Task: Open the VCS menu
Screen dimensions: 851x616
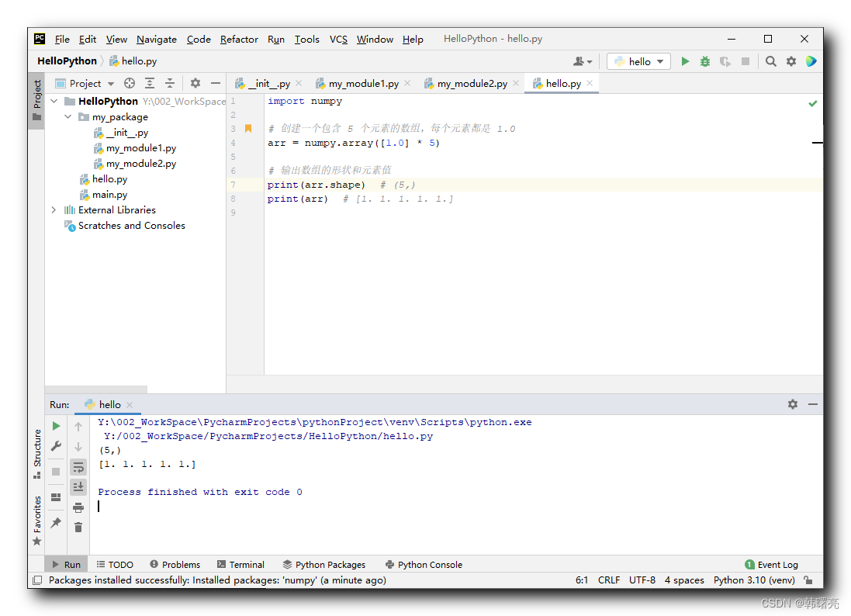Action: click(x=338, y=39)
